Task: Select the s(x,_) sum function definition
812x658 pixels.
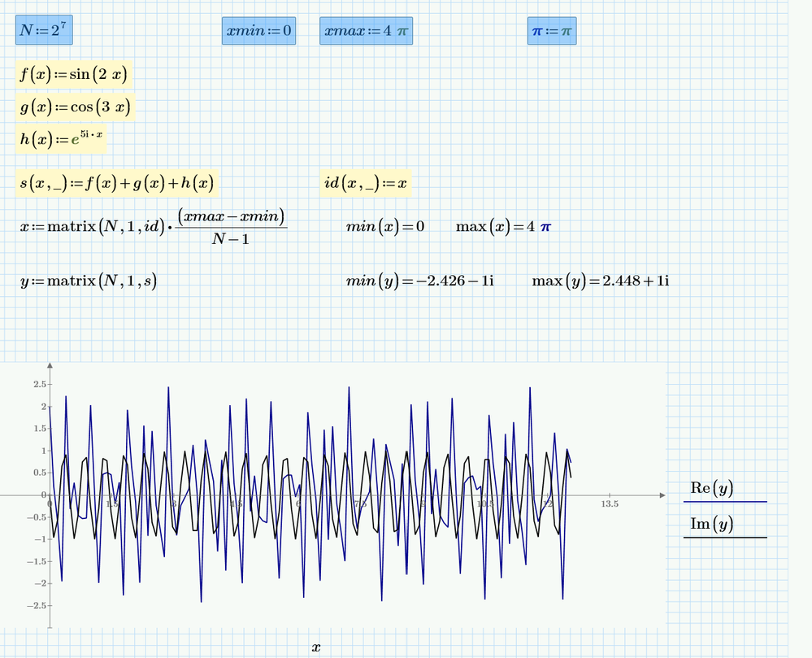Action: (x=115, y=184)
